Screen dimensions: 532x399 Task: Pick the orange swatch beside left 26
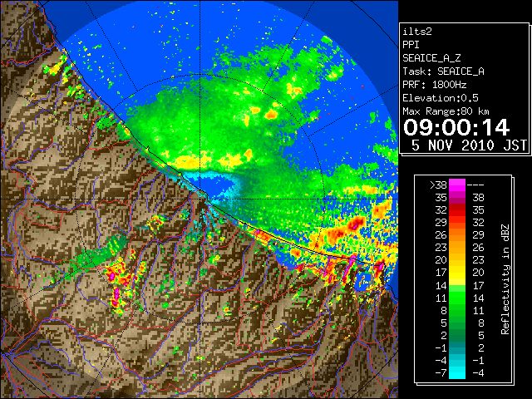(457, 234)
